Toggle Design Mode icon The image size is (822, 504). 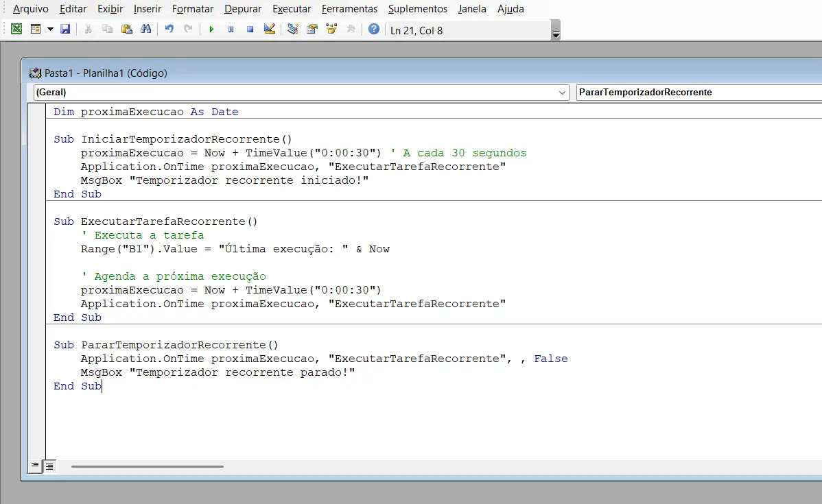click(x=270, y=29)
